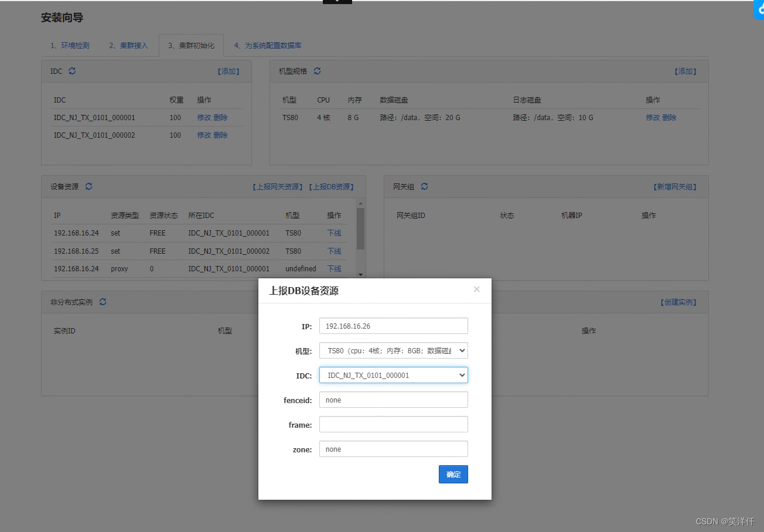
Task: Click 下线 for the proxy resource row
Action: (x=334, y=269)
